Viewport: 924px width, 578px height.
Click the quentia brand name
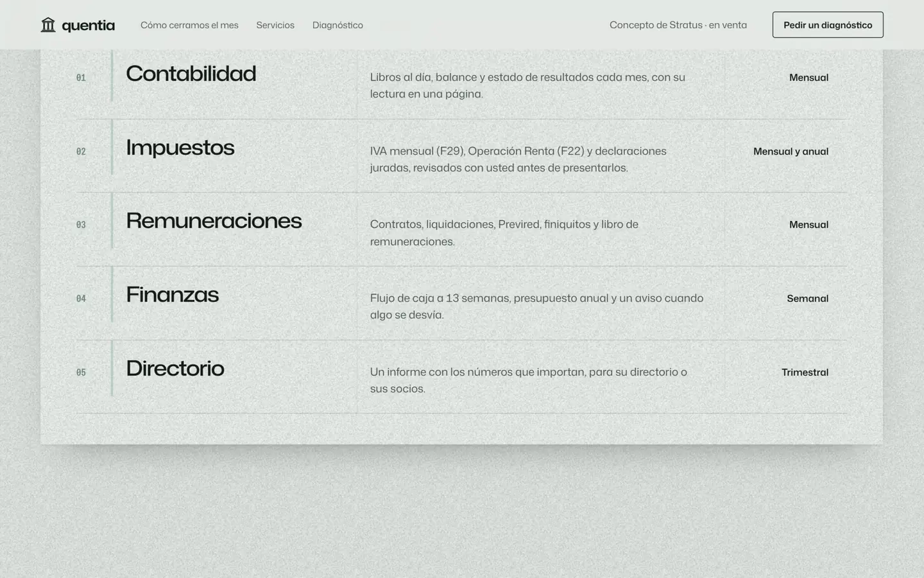(89, 25)
